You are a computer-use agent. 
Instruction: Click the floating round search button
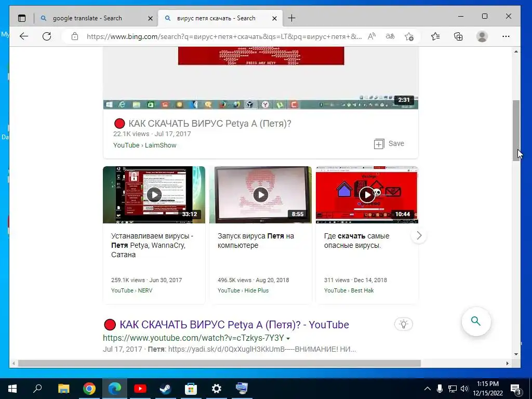click(476, 321)
